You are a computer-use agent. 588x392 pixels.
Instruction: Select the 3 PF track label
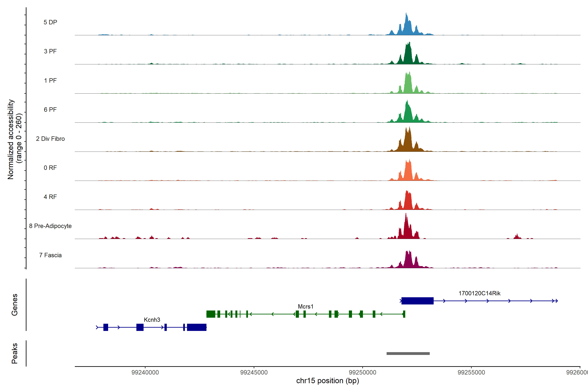point(50,51)
